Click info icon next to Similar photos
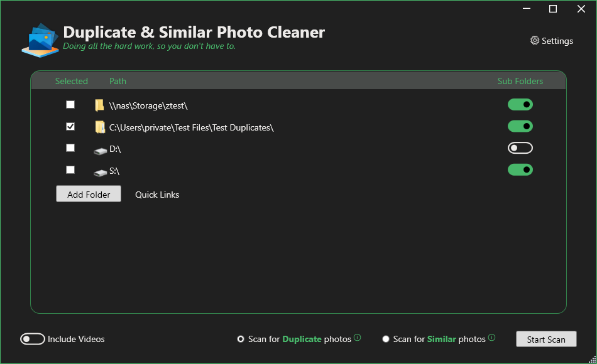The height and width of the screenshot is (364, 597). coord(492,338)
